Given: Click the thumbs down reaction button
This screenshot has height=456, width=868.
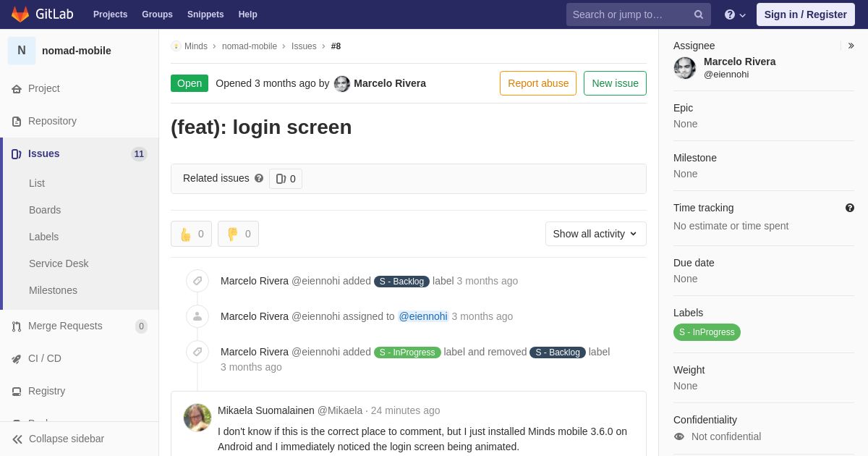Looking at the screenshot, I should [238, 234].
